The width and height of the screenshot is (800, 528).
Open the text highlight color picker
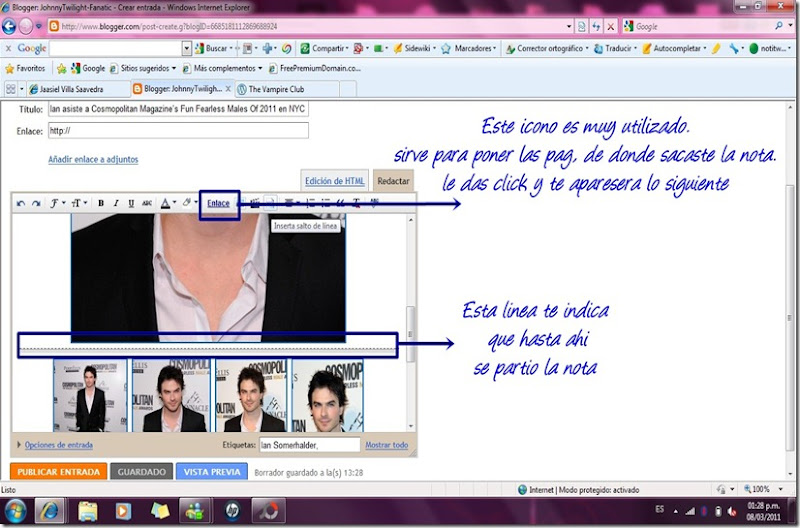pos(189,203)
